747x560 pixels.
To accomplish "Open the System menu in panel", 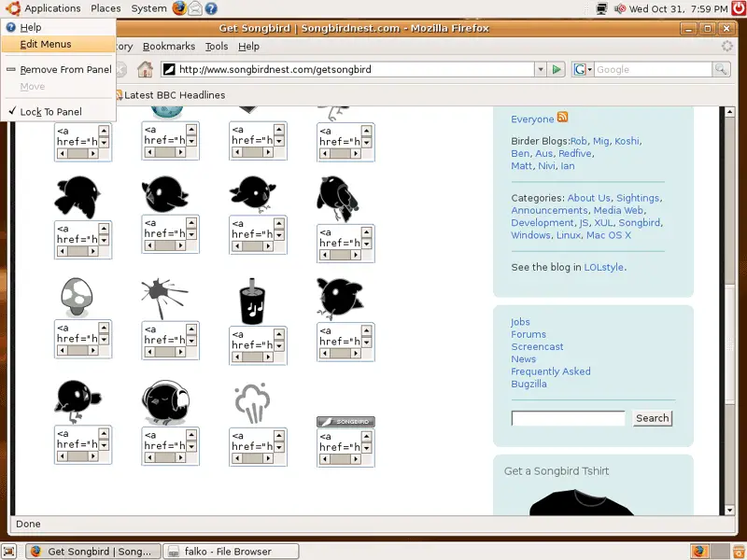I will click(x=148, y=8).
